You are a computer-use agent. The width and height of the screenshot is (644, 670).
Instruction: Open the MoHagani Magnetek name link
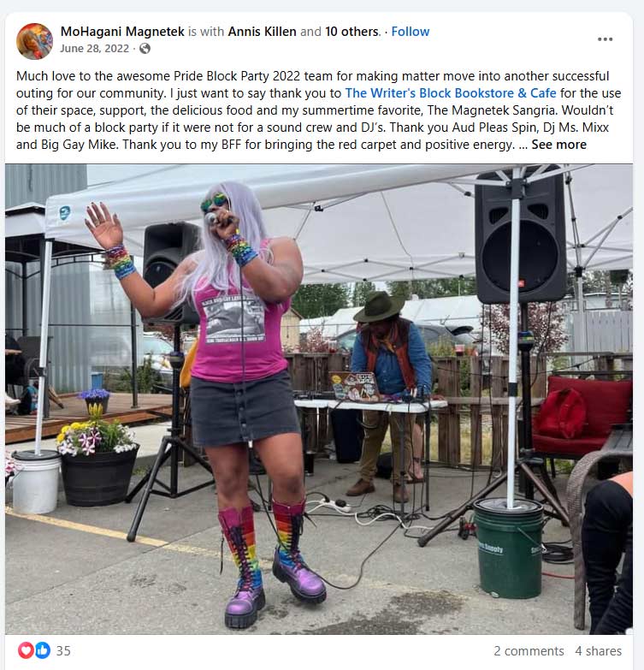coord(122,32)
